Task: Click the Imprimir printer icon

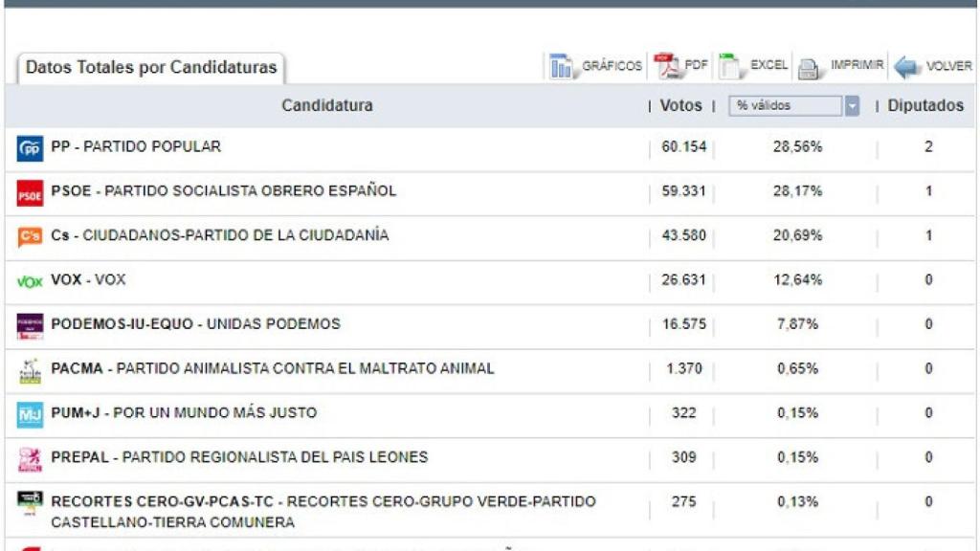Action: [x=810, y=67]
